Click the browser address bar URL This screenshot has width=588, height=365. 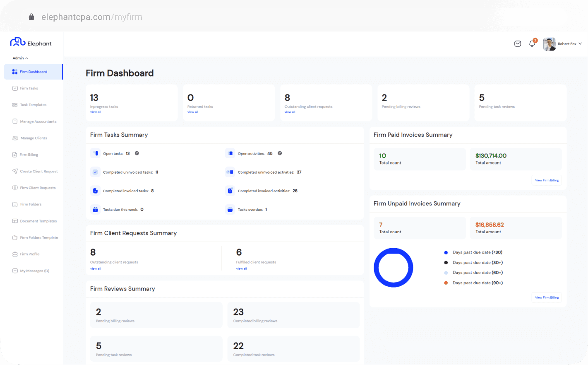[91, 17]
